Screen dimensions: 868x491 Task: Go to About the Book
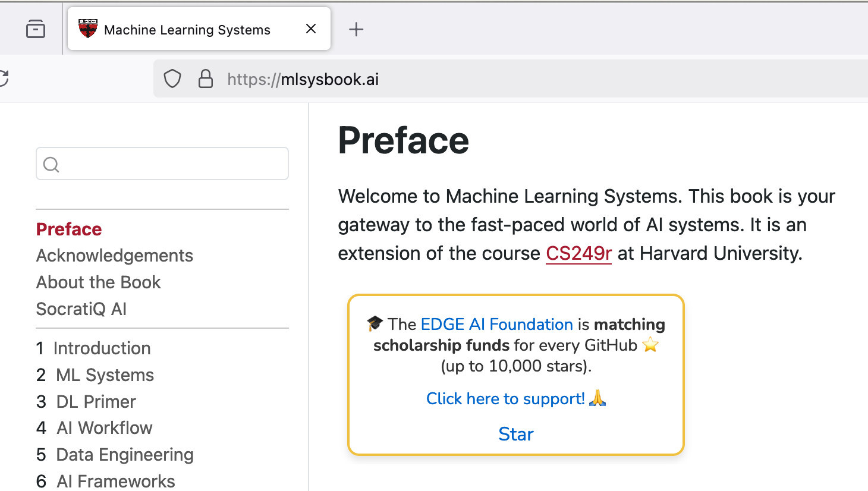tap(99, 282)
